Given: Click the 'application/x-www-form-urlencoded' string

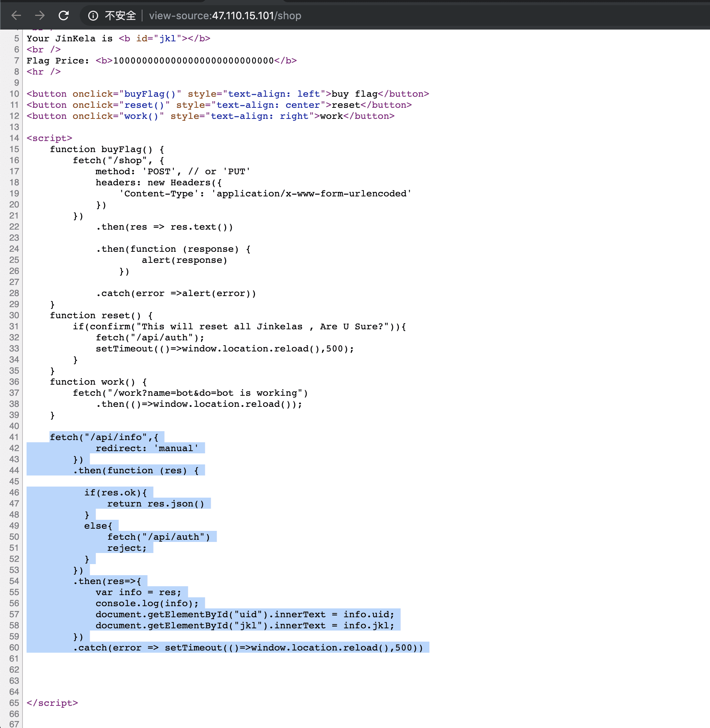Looking at the screenshot, I should tap(311, 193).
